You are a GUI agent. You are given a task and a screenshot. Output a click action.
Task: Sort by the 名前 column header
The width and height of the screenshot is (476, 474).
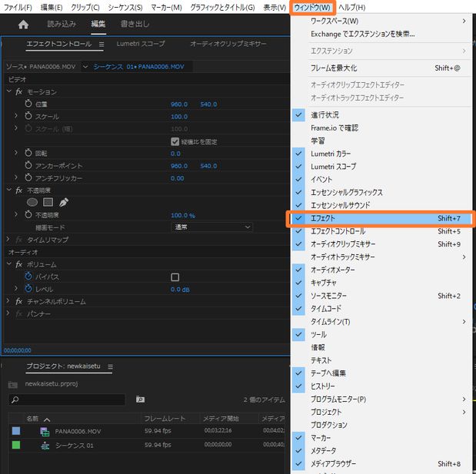(32, 419)
